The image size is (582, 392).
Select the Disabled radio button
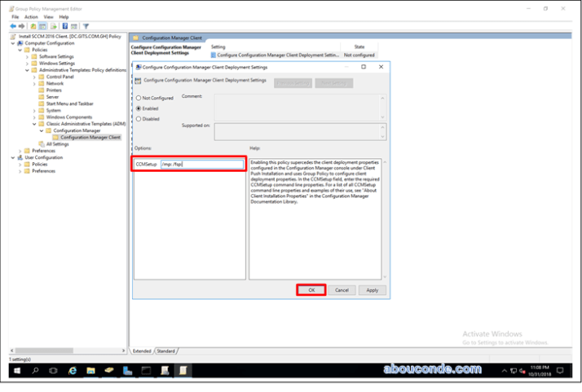(x=138, y=118)
